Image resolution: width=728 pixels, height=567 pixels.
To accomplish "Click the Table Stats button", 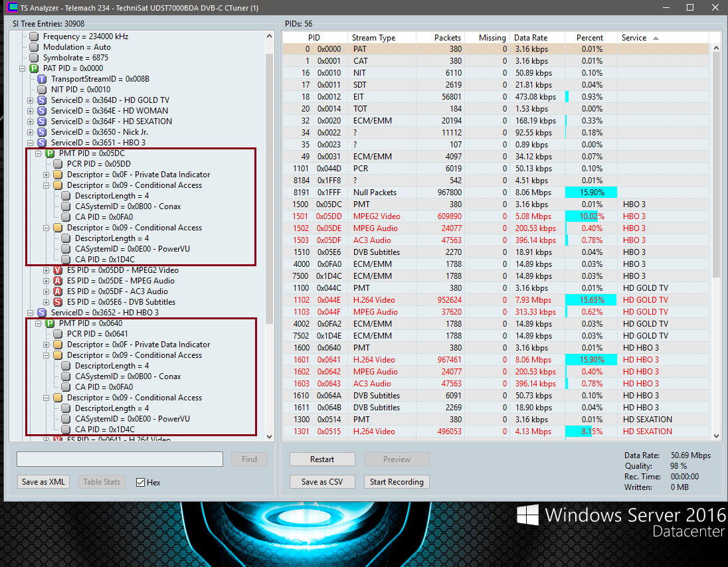I will (102, 482).
